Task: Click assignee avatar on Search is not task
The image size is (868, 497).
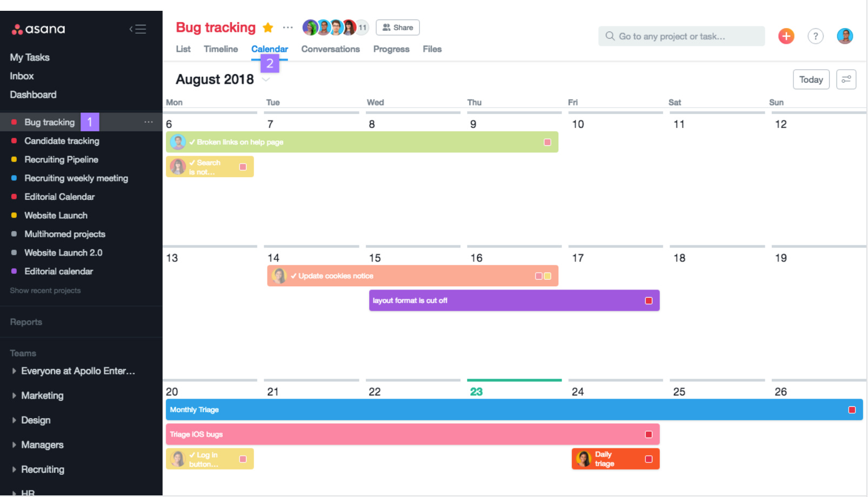Action: pyautogui.click(x=178, y=166)
